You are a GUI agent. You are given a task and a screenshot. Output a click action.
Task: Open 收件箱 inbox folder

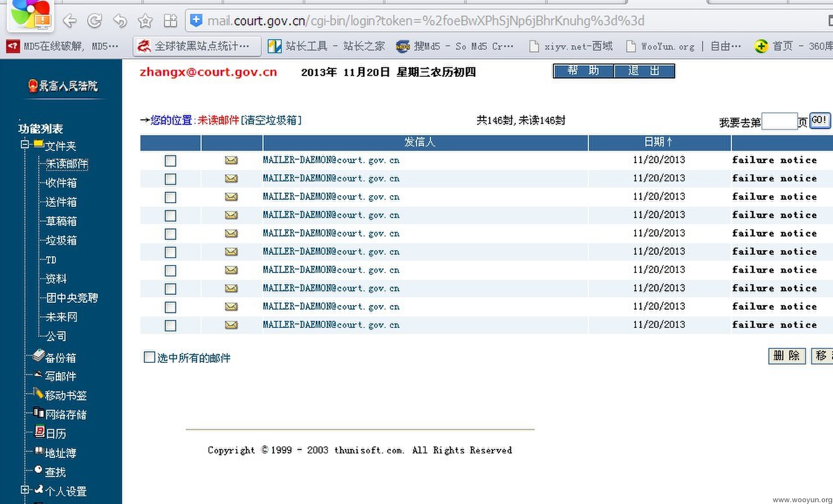pyautogui.click(x=61, y=183)
